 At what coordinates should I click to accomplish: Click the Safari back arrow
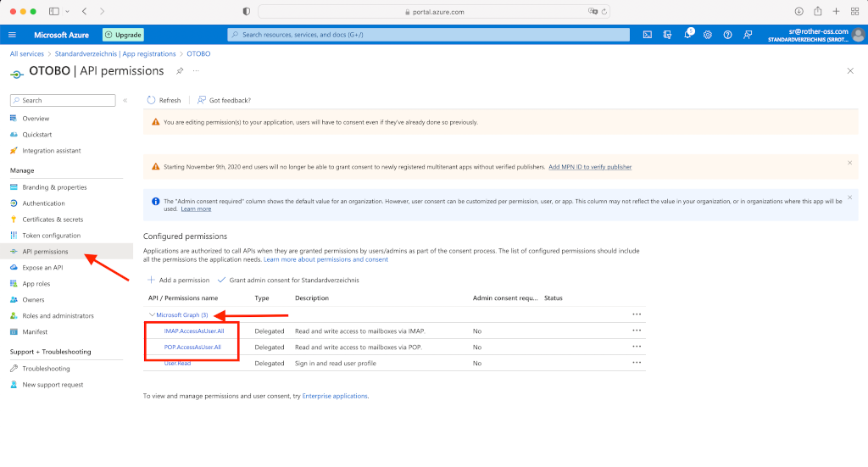tap(84, 11)
